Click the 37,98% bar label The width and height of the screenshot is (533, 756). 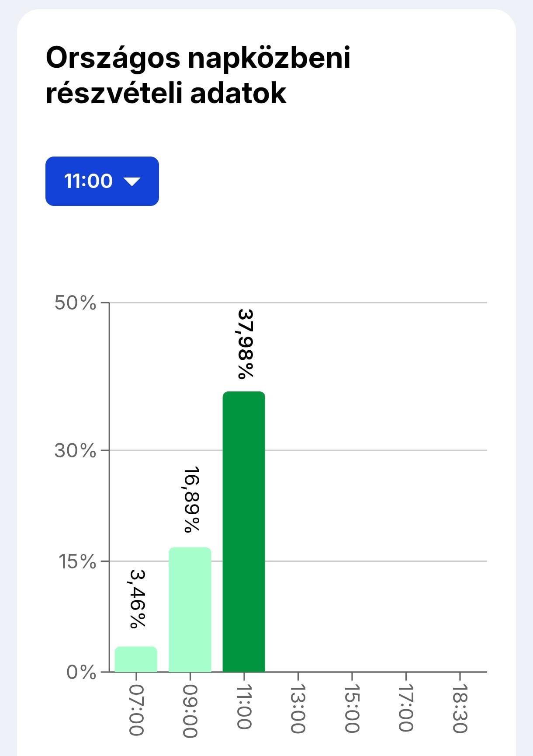pyautogui.click(x=246, y=344)
